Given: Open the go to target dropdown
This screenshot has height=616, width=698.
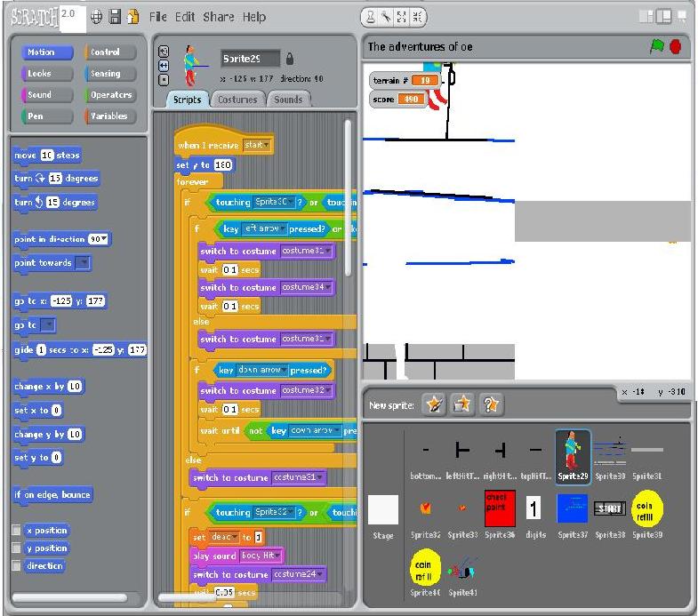Looking at the screenshot, I should click(48, 325).
